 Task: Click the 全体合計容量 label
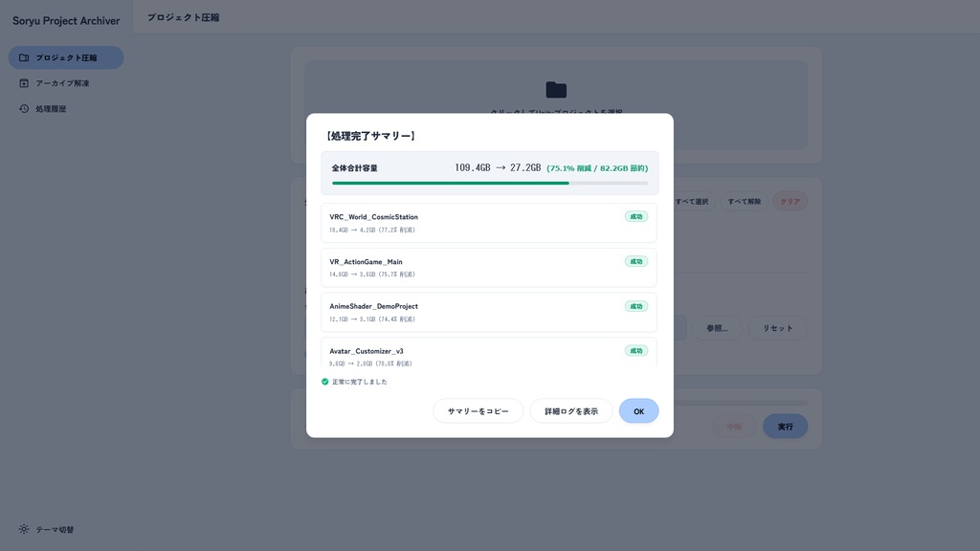click(354, 168)
